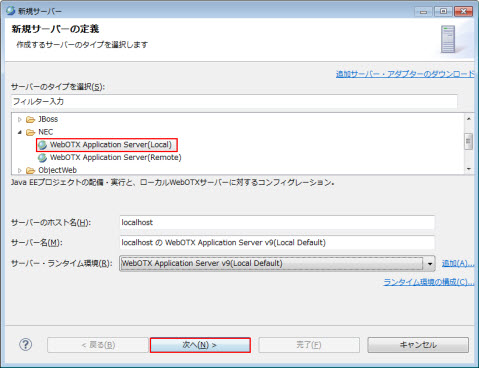
Task: Click the server list scrollbar thumb
Action: tap(469, 141)
